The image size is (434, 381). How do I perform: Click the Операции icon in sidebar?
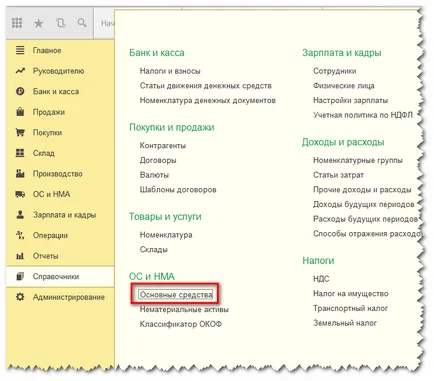20,235
